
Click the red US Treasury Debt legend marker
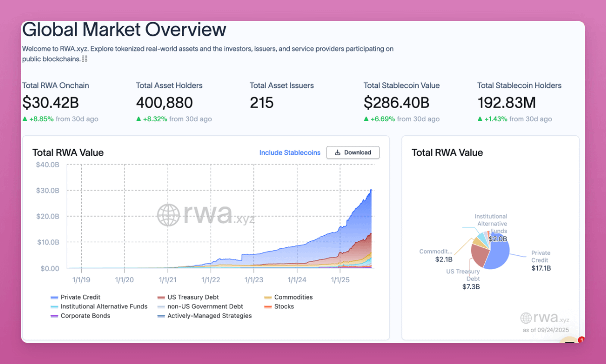pyautogui.click(x=160, y=297)
